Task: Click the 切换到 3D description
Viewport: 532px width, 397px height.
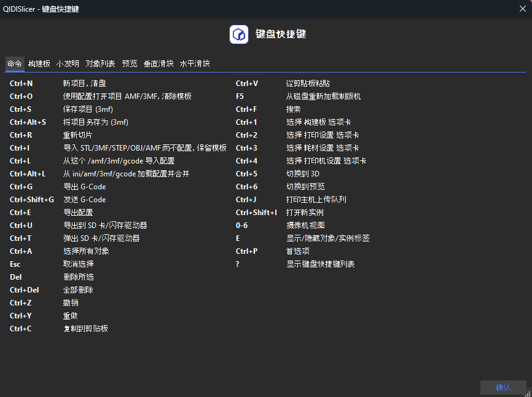Action: pyautogui.click(x=303, y=174)
